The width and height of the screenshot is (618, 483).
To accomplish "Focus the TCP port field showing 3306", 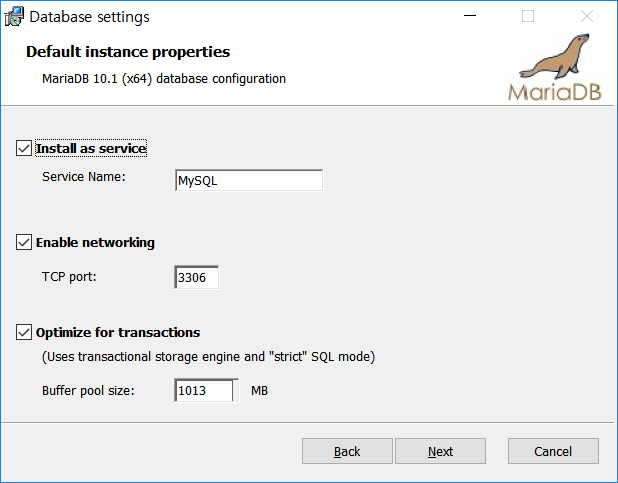I will coord(196,277).
